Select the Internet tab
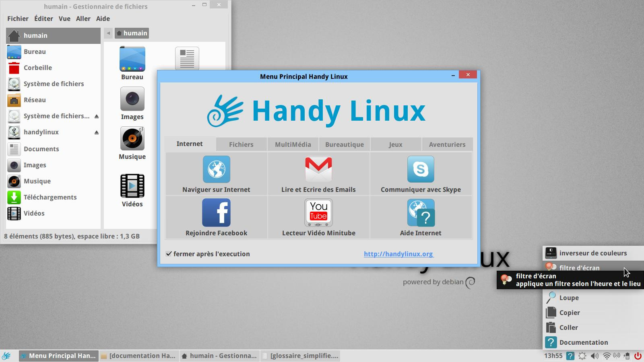 click(x=190, y=144)
